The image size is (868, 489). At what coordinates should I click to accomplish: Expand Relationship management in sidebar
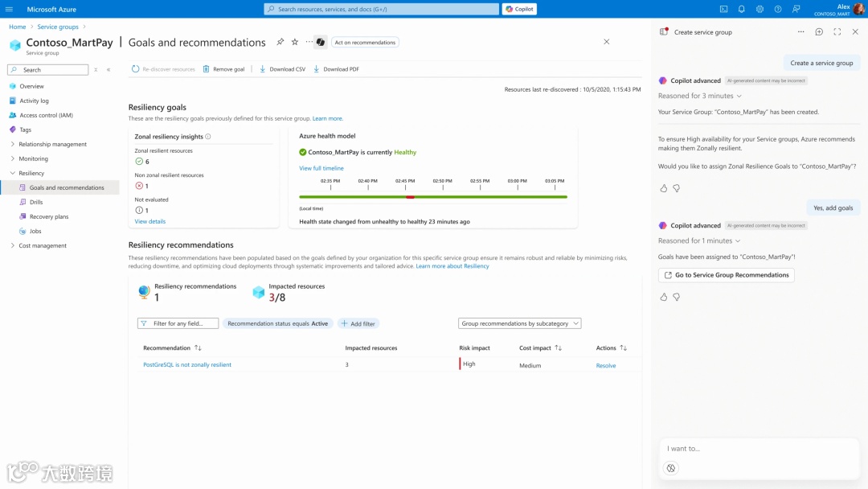coord(13,144)
